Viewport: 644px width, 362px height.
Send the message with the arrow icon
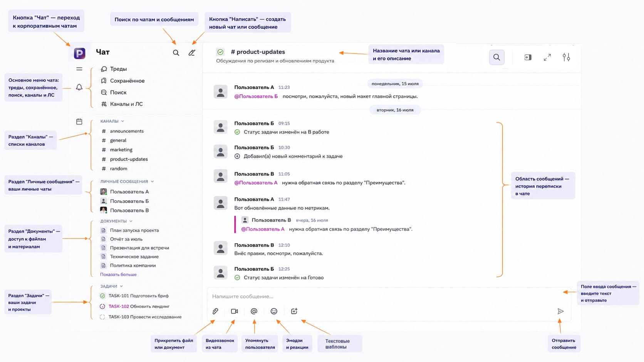coord(560,311)
